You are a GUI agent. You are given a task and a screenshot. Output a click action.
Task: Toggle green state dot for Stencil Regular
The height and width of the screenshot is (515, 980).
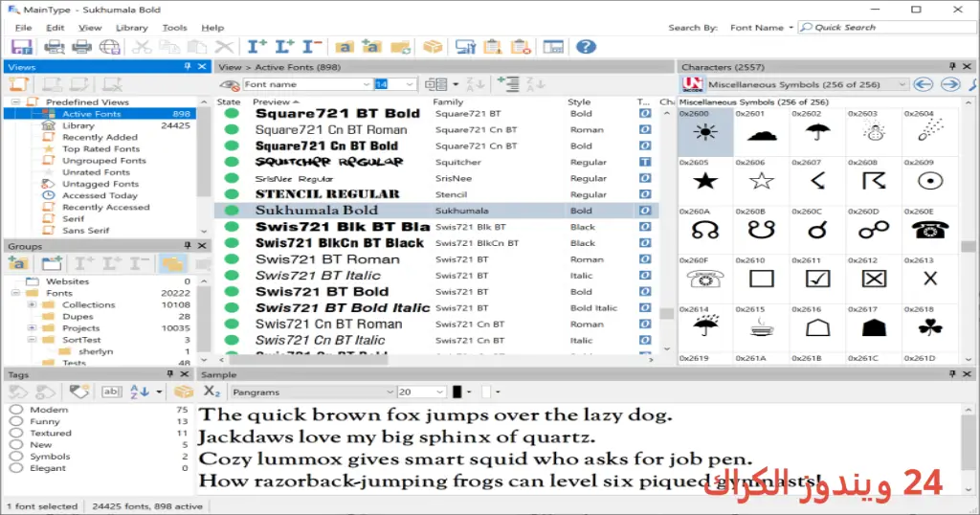pyautogui.click(x=232, y=194)
